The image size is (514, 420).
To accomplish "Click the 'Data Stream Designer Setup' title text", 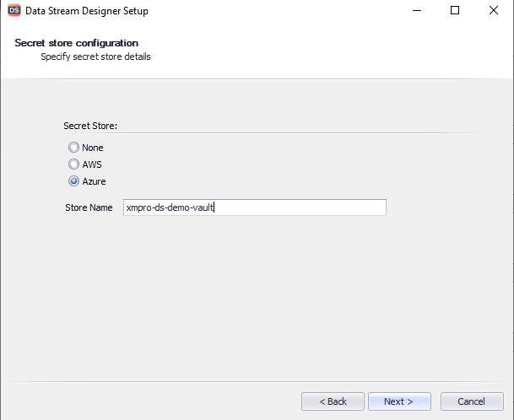I will [87, 11].
